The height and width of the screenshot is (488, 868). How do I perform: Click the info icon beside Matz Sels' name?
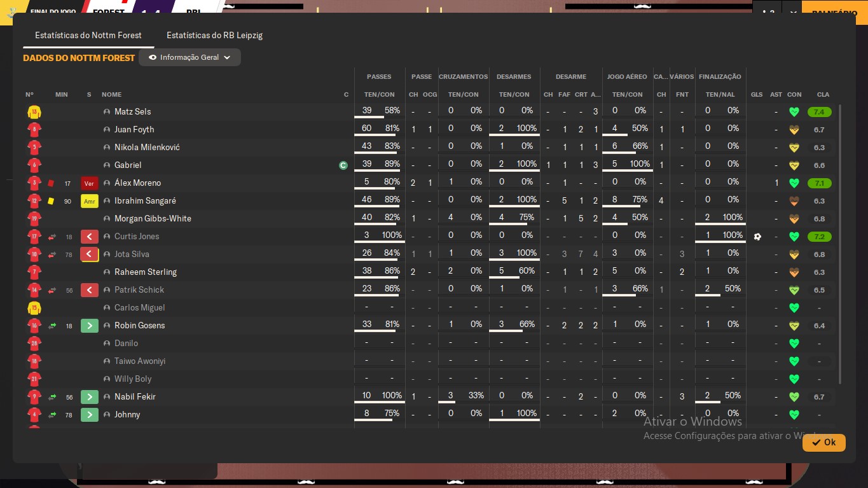click(x=107, y=112)
